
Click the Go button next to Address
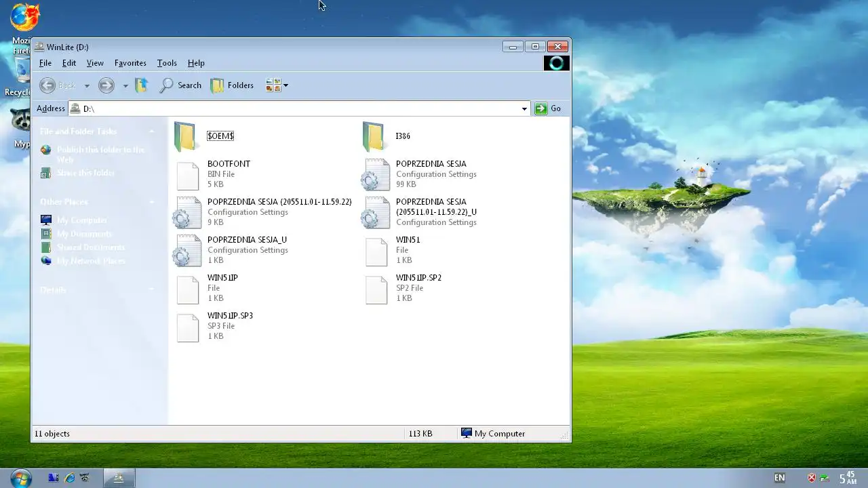point(548,108)
